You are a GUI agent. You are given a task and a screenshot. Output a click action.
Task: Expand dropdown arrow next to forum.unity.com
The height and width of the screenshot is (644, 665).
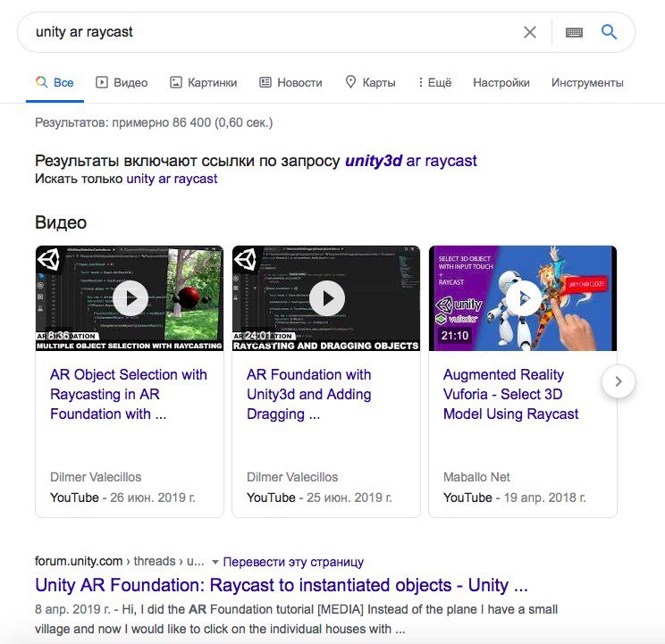pyautogui.click(x=215, y=562)
